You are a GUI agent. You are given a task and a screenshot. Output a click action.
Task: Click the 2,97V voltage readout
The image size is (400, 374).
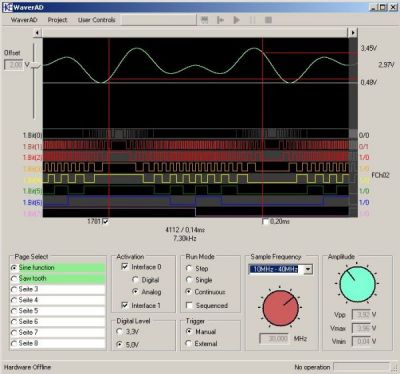coord(386,65)
